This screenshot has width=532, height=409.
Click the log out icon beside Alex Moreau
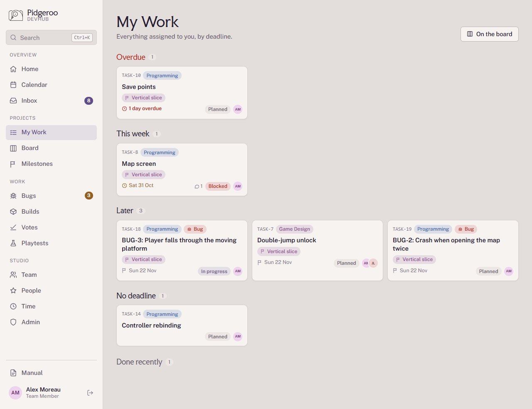90,393
